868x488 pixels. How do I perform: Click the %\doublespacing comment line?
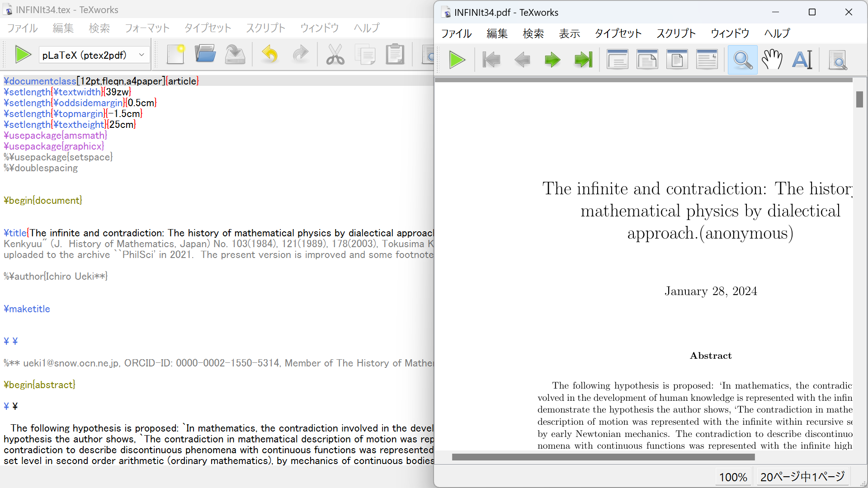(x=41, y=168)
